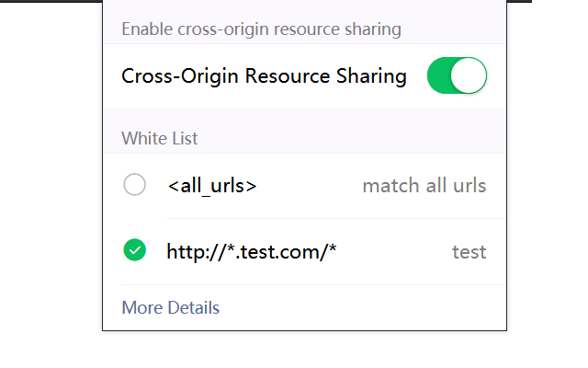Click the http://*.test.com/* pattern text
Viewport: 588px width, 368px height.
point(252,251)
